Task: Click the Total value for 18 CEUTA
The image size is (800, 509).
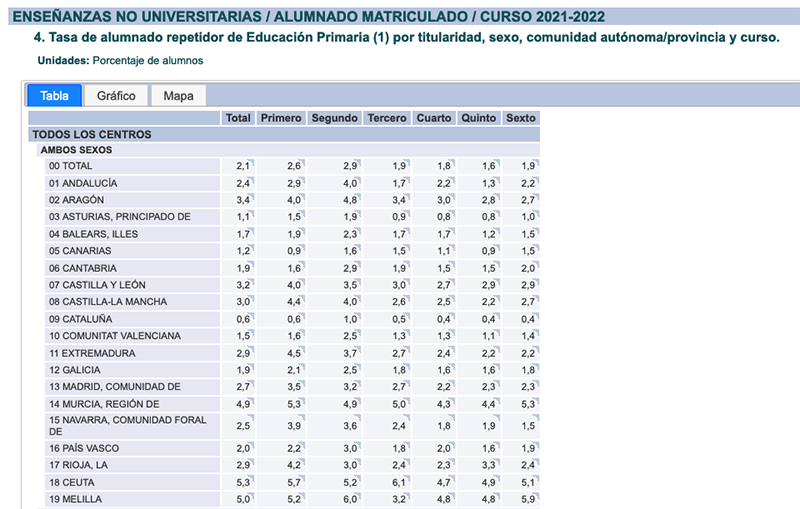Action: 242,482
